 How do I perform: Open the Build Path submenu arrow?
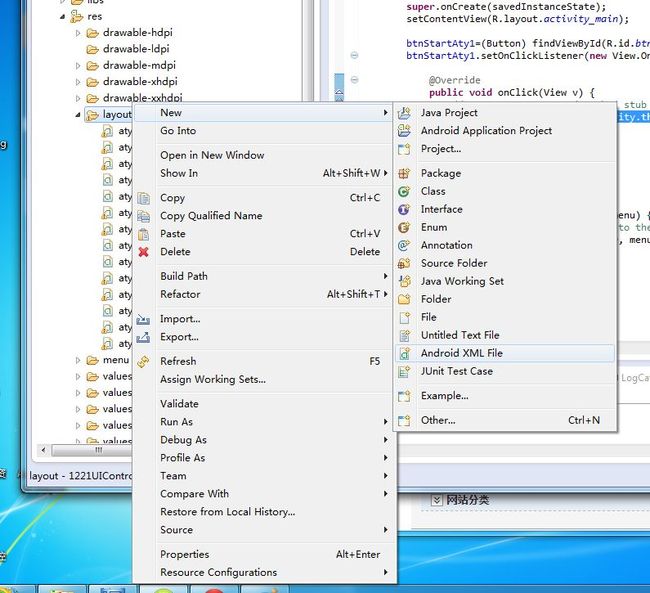coord(386,276)
